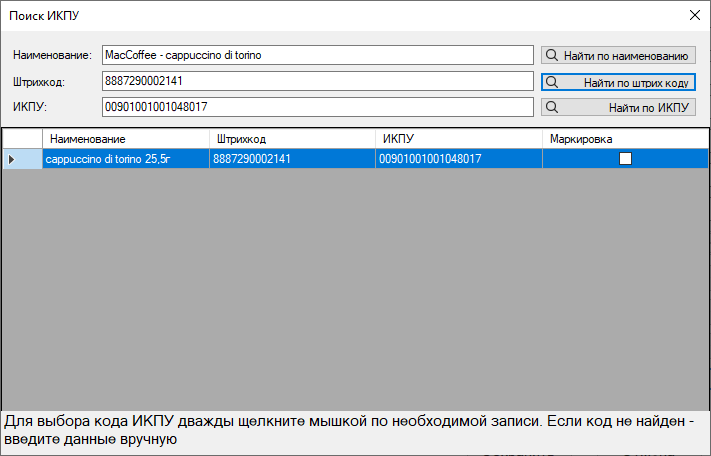This screenshot has height=456, width=711.
Task: Click in the Штрихкод text field
Action: (x=317, y=81)
